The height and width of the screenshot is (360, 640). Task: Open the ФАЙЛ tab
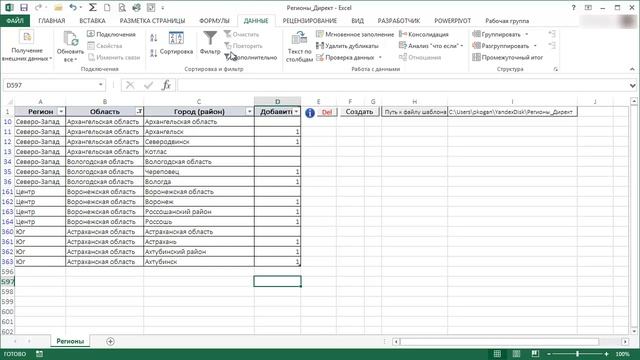click(x=15, y=20)
